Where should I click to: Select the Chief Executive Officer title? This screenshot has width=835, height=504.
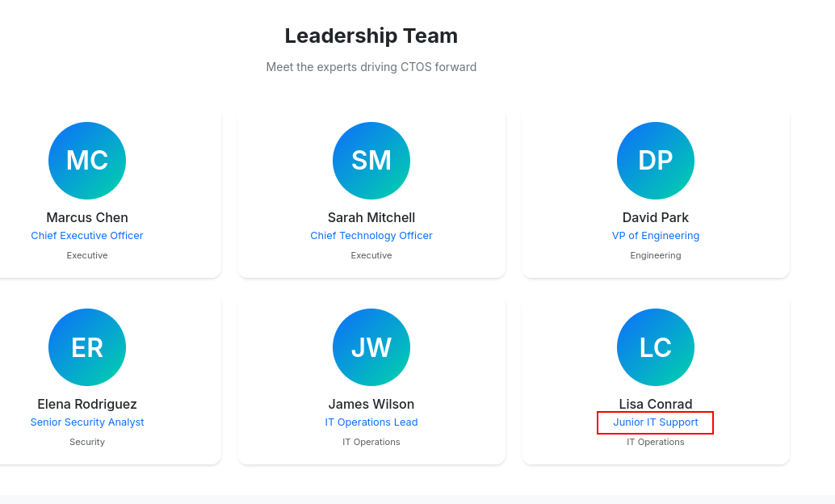tap(87, 236)
